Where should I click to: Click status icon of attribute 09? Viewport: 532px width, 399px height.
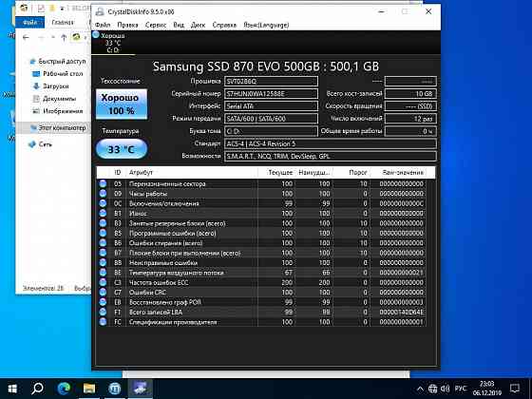pos(103,194)
